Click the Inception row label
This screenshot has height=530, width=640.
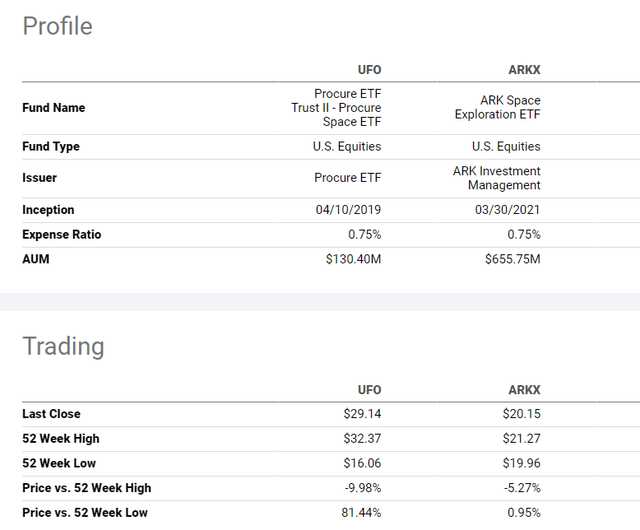click(48, 210)
